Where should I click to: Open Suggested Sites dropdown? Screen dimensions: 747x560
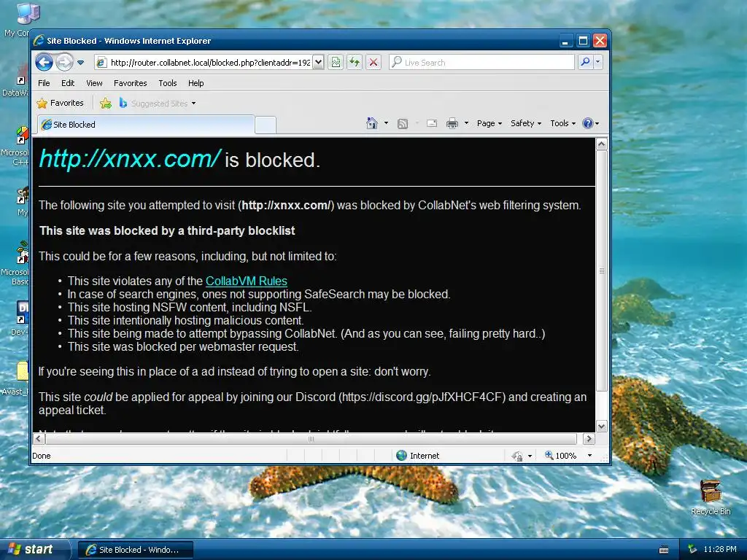click(158, 103)
